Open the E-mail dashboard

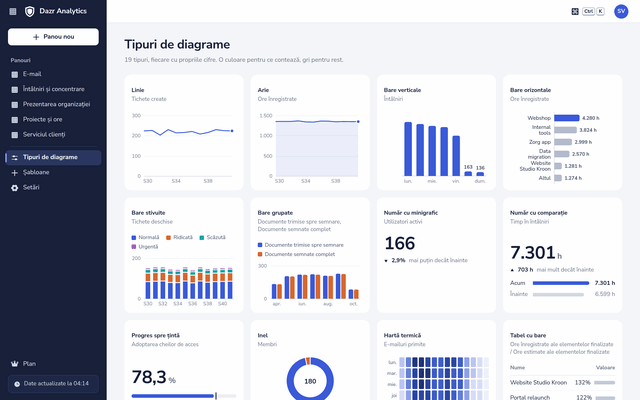tap(53, 74)
